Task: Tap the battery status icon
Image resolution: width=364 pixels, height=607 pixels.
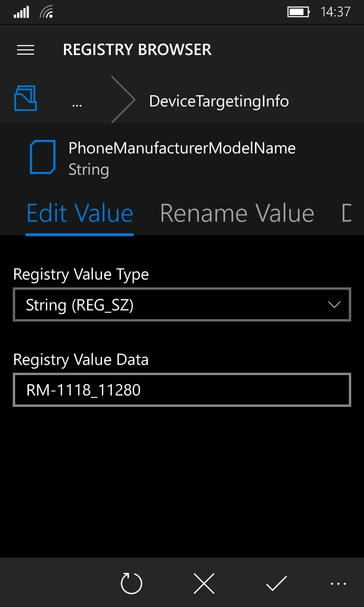Action: (298, 12)
